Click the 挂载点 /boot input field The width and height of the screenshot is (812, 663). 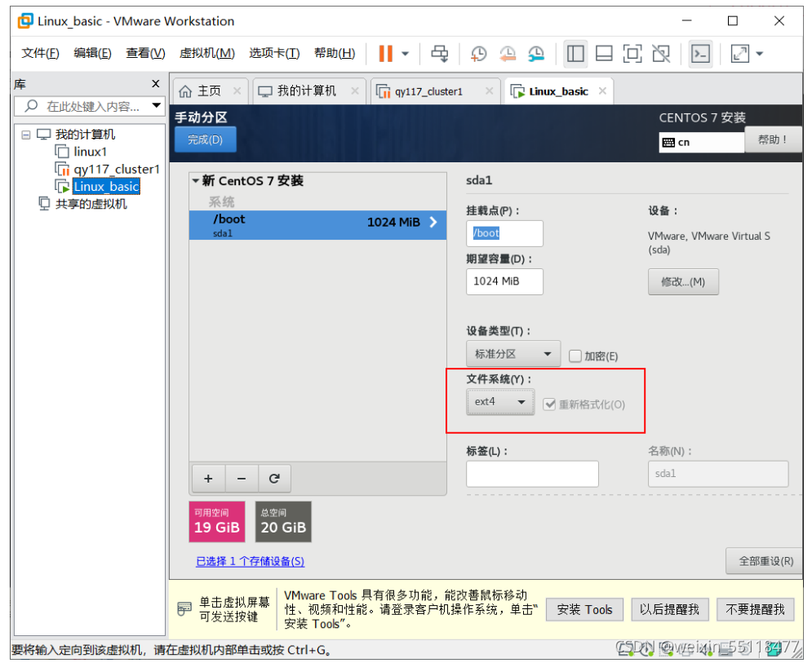(504, 233)
